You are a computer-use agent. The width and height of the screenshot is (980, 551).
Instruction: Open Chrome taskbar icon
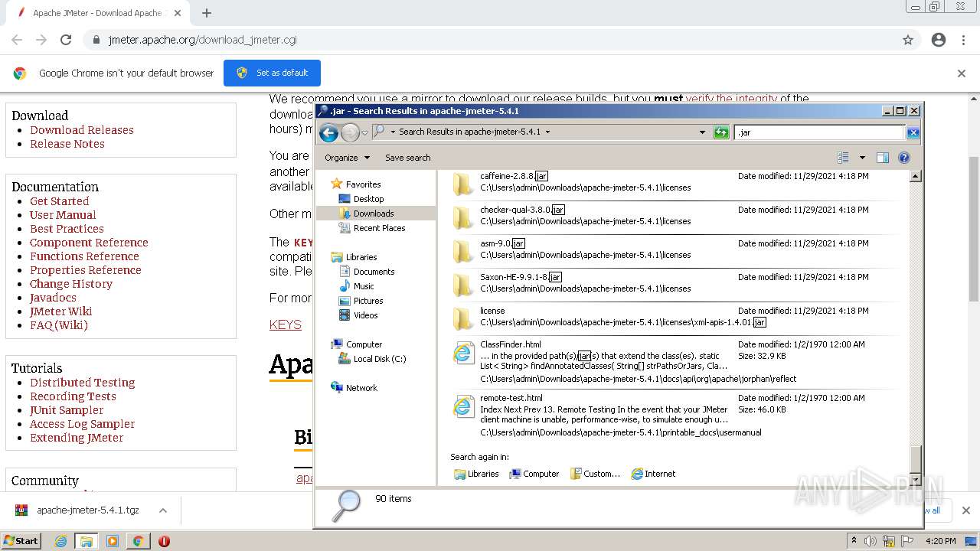[x=138, y=541]
